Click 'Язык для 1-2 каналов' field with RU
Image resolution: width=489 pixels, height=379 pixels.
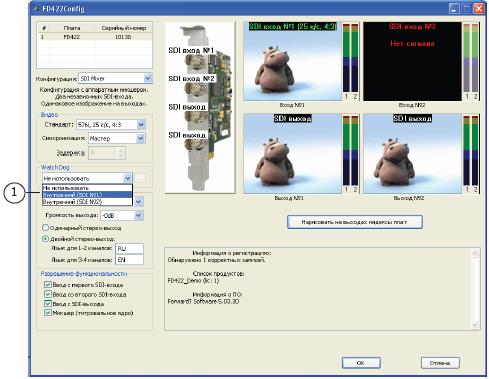[129, 249]
